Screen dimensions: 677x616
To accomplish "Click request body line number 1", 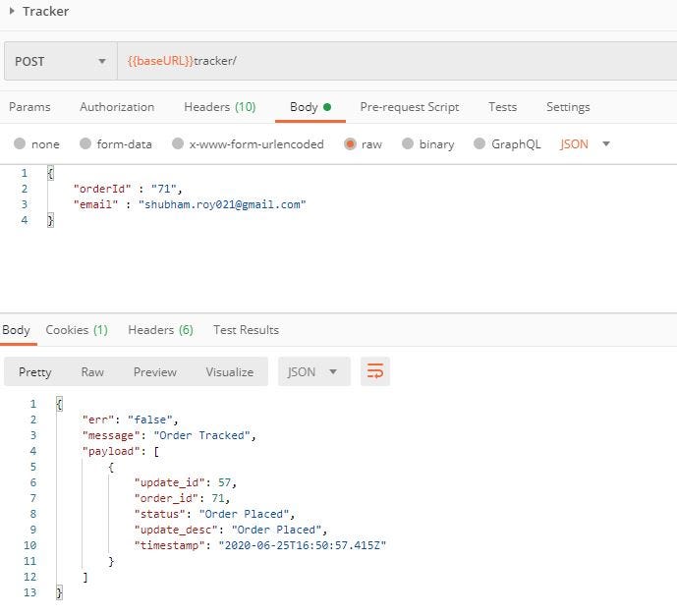I will coord(25,173).
